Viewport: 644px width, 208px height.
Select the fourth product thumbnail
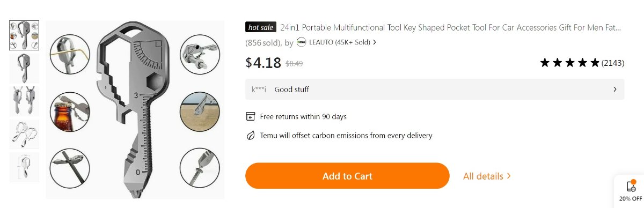(24, 134)
